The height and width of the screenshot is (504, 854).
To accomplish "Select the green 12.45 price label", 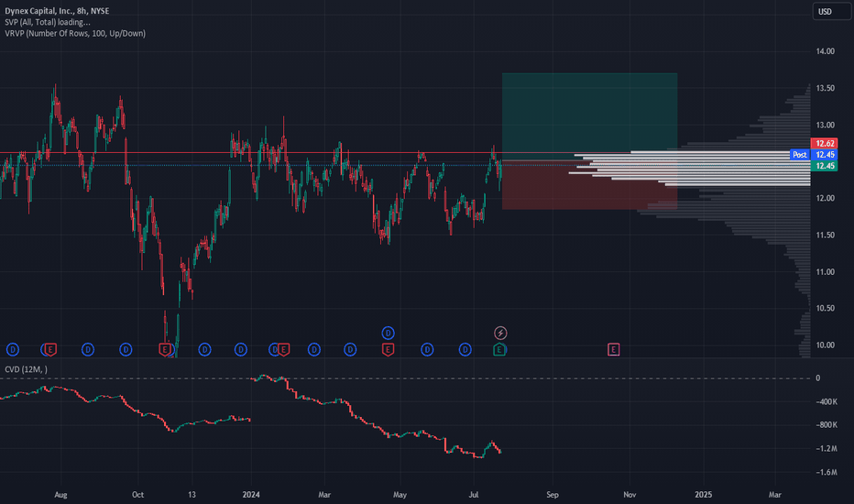I will pyautogui.click(x=825, y=166).
